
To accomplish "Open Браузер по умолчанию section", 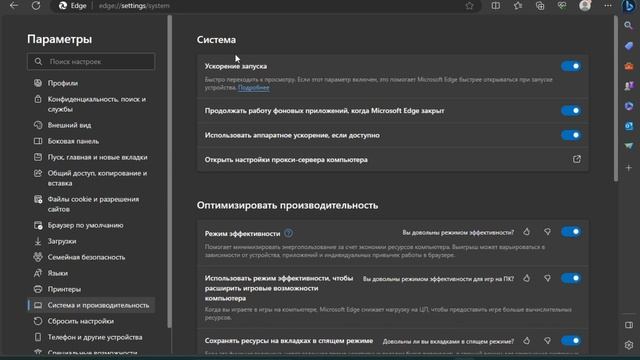I will (x=91, y=225).
